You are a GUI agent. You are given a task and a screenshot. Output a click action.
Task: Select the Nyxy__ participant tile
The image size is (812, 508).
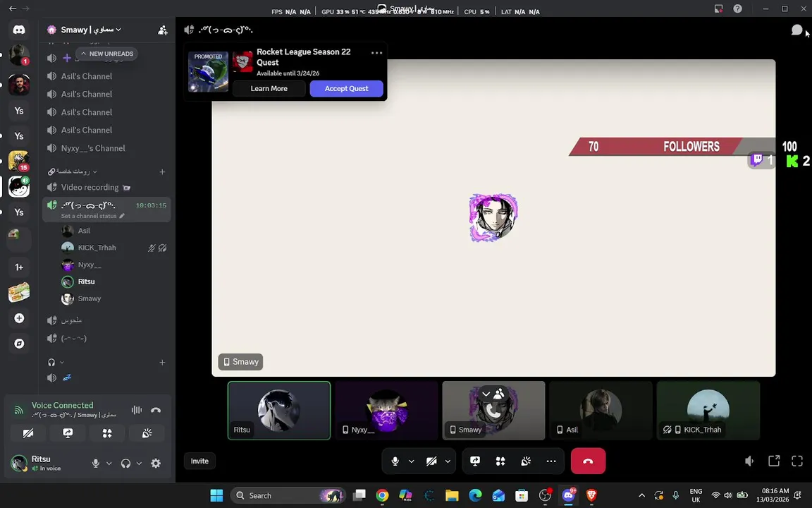386,411
